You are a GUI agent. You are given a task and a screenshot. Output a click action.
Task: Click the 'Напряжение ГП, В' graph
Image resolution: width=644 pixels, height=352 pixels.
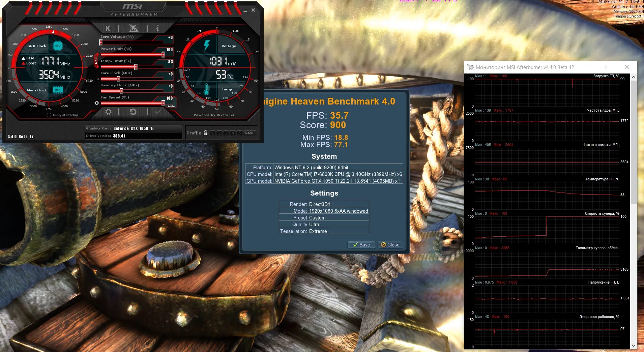click(547, 299)
